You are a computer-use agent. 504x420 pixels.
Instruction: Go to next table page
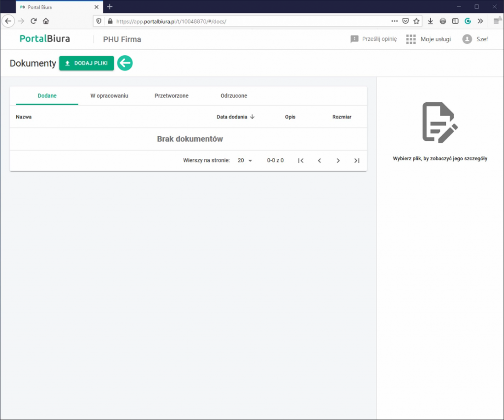[x=338, y=160]
